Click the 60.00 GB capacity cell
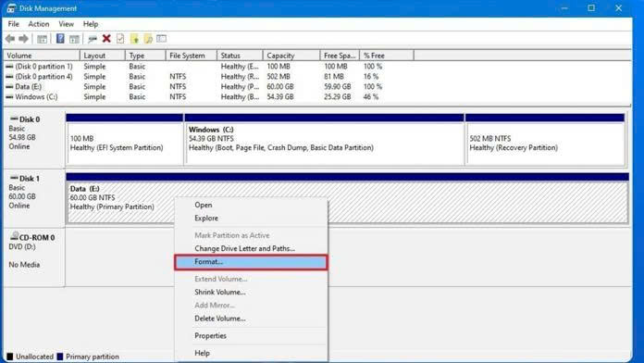The width and height of the screenshot is (644, 363). point(280,87)
